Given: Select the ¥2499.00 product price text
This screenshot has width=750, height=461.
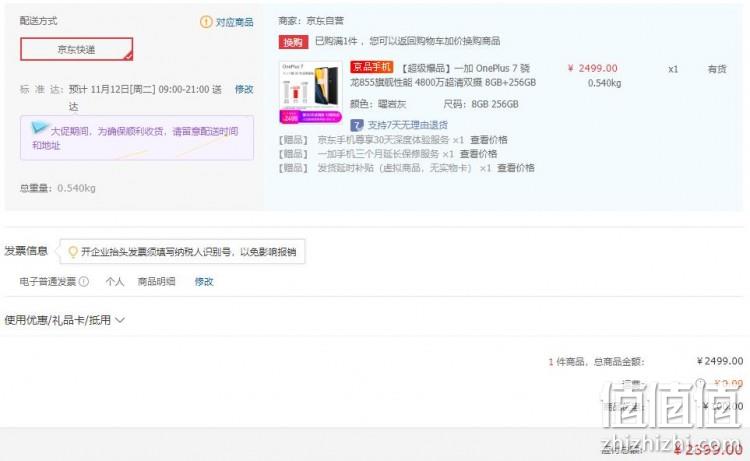Looking at the screenshot, I should 593,68.
